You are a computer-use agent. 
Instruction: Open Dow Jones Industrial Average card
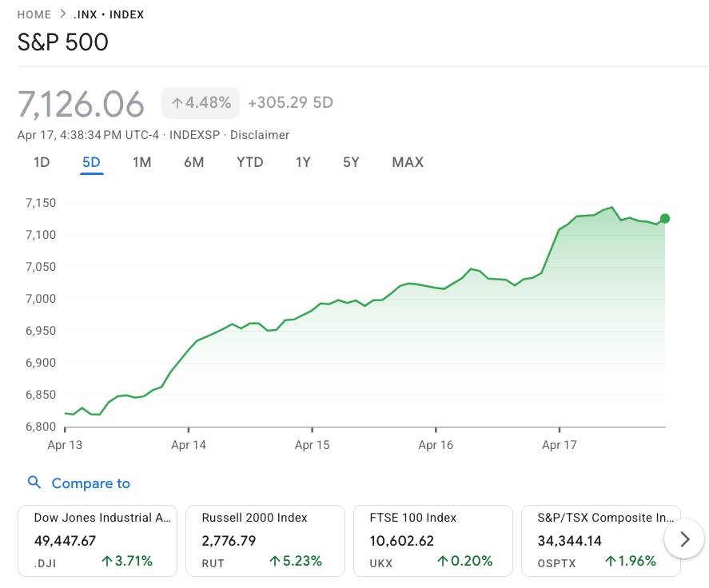(x=98, y=540)
